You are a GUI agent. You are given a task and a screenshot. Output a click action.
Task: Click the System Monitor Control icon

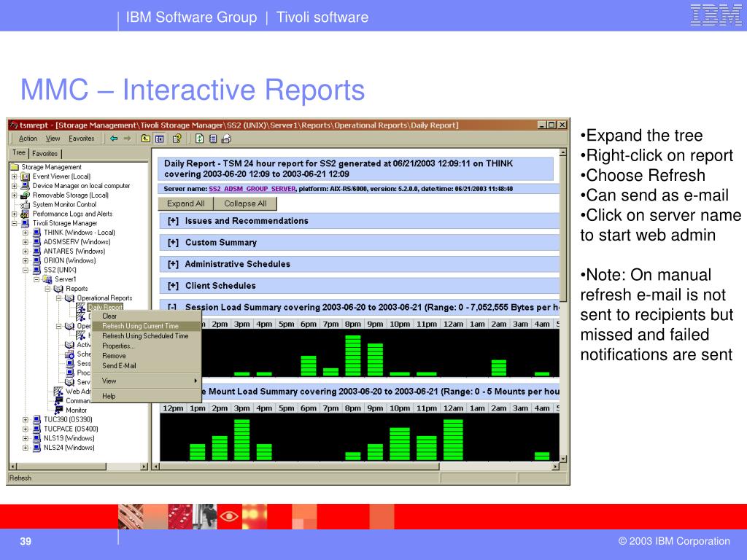[26, 205]
